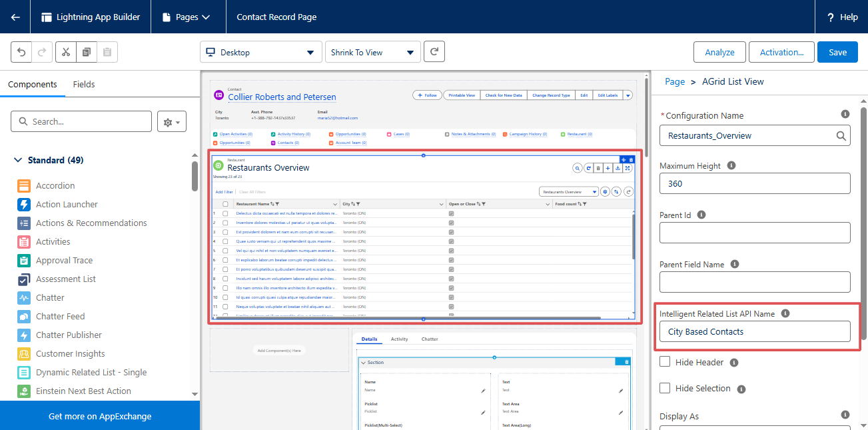Click the Paste clipboard icon

(x=107, y=52)
